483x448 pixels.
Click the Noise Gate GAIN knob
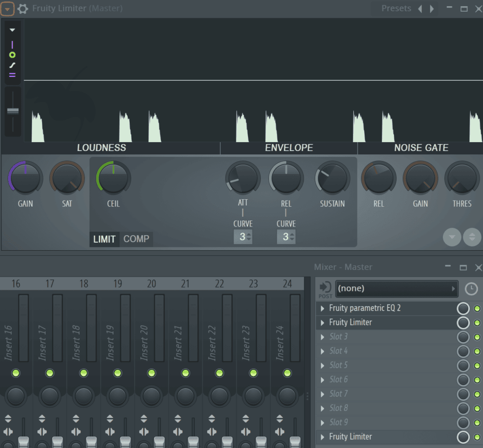[420, 178]
